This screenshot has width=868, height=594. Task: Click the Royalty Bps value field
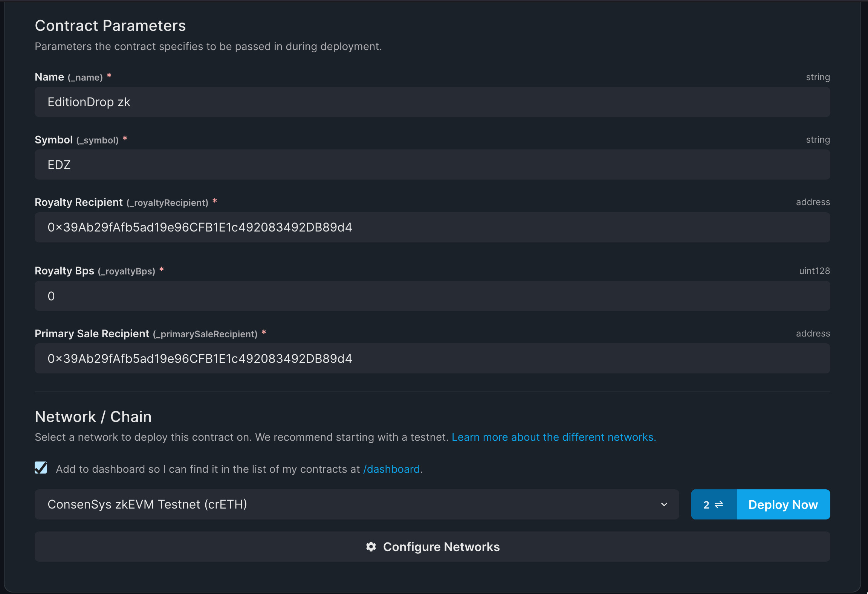[432, 296]
